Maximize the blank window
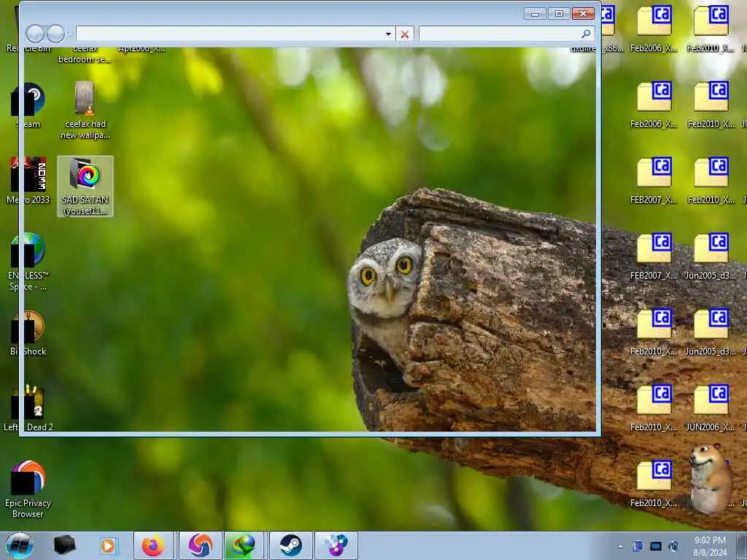747x560 pixels. [x=559, y=14]
